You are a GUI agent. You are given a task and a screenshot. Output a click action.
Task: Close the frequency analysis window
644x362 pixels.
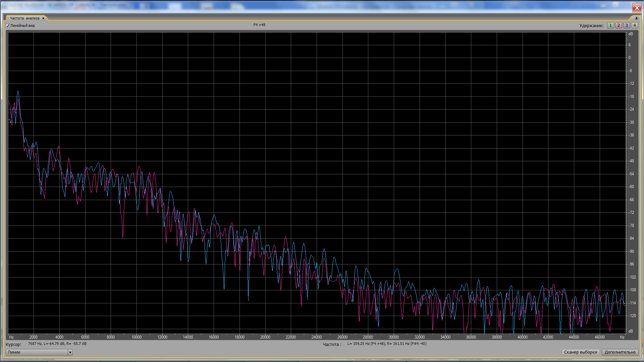(x=637, y=8)
